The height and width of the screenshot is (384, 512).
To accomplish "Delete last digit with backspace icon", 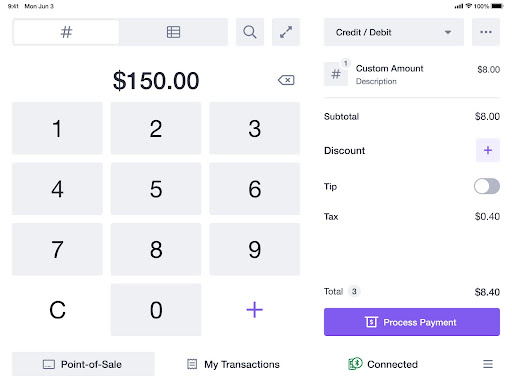I will pos(286,80).
